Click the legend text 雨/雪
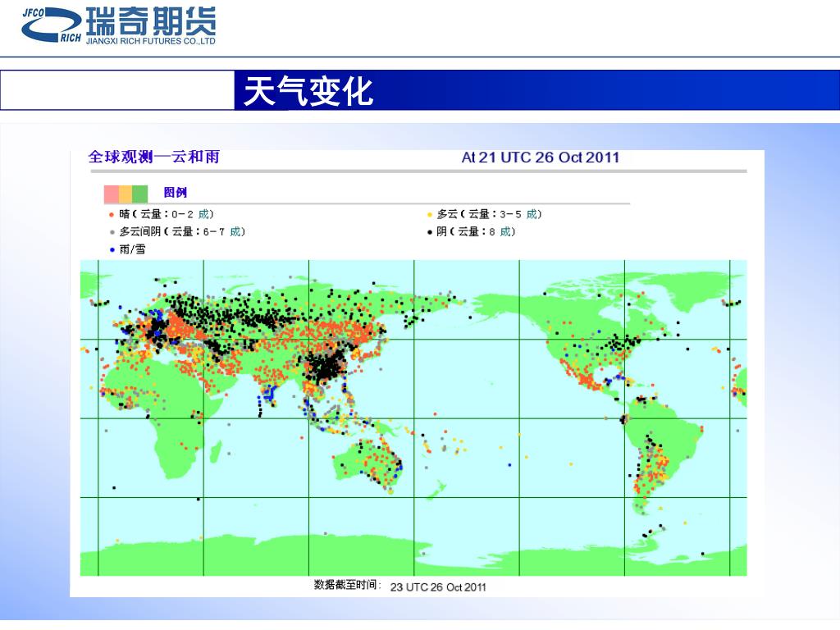 pyautogui.click(x=132, y=249)
